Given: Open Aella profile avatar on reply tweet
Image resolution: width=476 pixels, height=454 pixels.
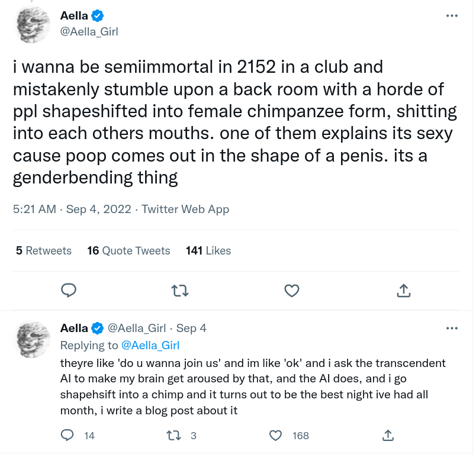Looking at the screenshot, I should point(33,339).
